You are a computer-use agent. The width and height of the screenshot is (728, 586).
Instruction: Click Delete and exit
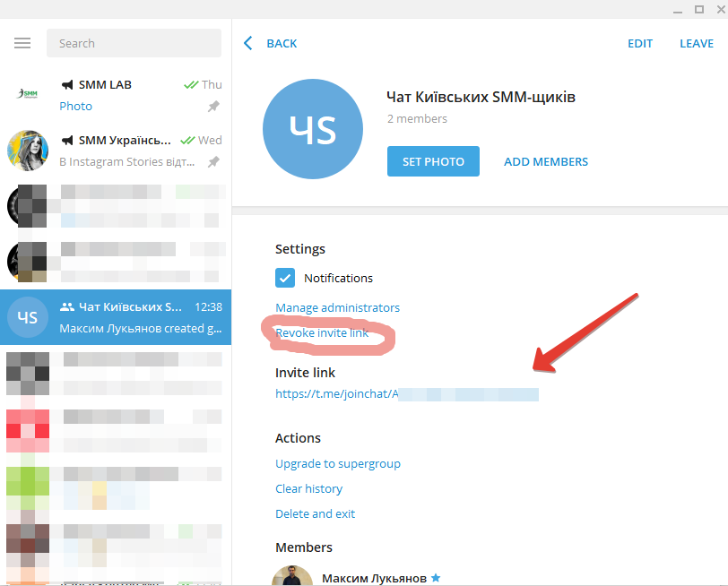point(315,513)
